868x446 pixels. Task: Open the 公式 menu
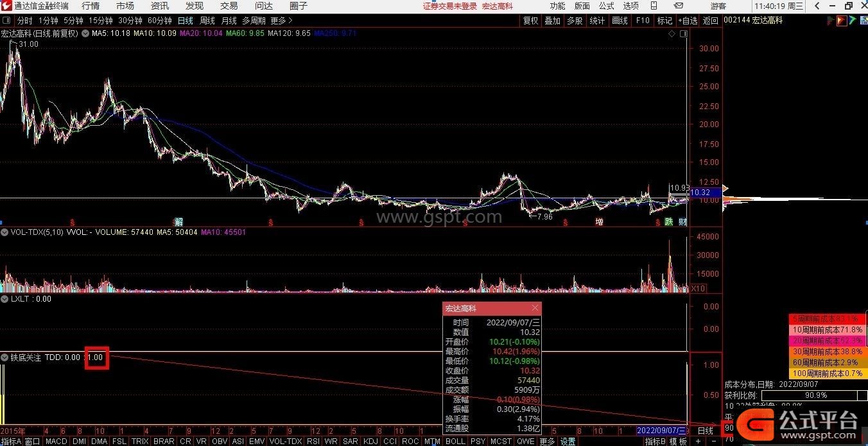click(x=606, y=6)
